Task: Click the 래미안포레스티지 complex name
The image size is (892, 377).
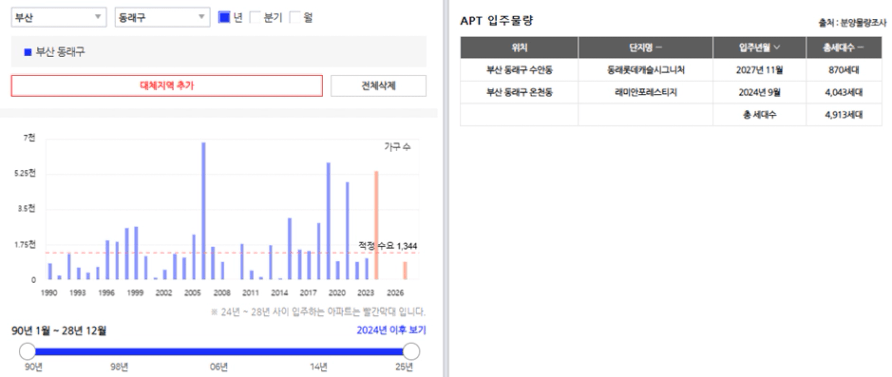Action: [645, 92]
